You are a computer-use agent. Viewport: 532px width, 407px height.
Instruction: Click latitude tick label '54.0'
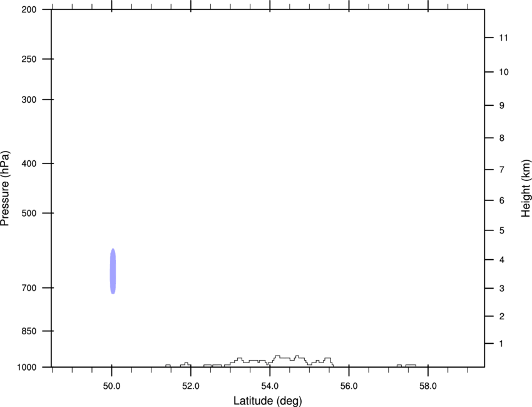(270, 386)
